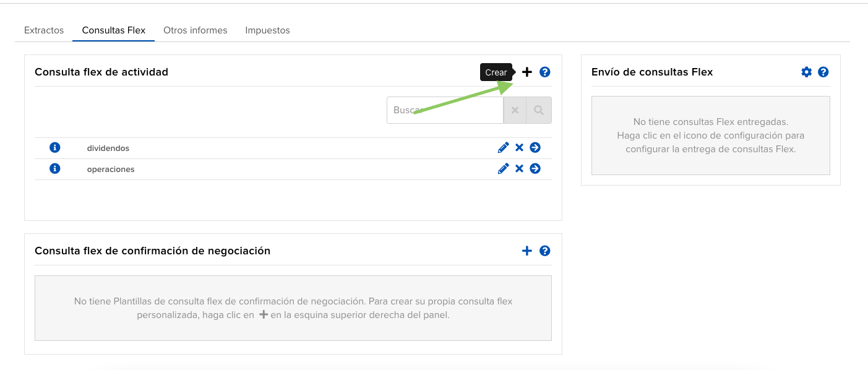Open Envío de consultas Flex settings gear
The image size is (868, 370).
pyautogui.click(x=806, y=72)
